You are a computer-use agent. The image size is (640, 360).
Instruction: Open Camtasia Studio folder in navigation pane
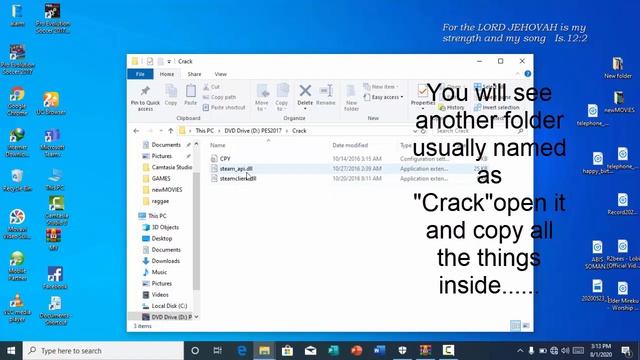171,167
